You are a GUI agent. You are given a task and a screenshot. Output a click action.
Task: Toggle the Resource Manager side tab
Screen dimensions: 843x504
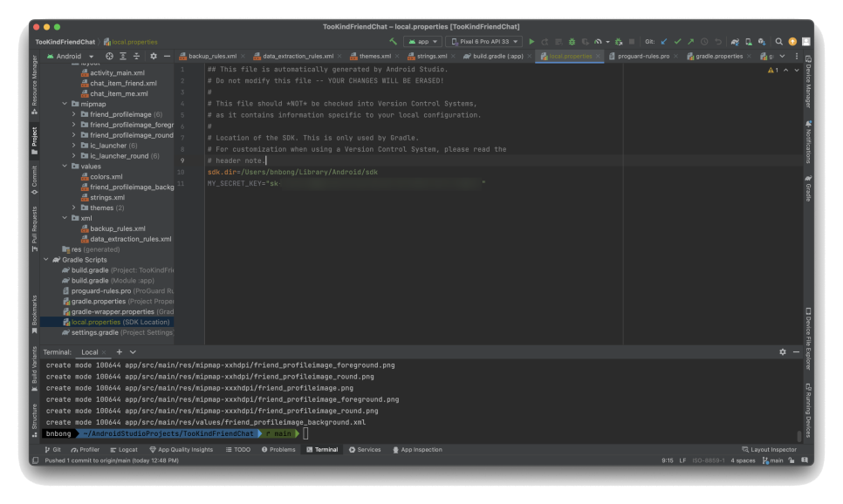[x=34, y=85]
